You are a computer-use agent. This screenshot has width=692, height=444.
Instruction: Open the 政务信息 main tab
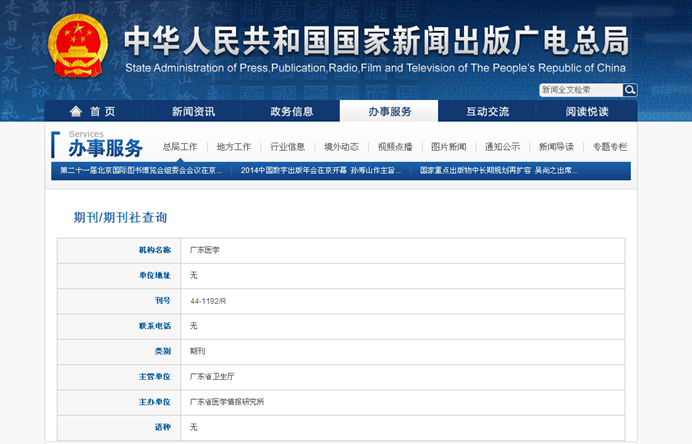coord(291,111)
